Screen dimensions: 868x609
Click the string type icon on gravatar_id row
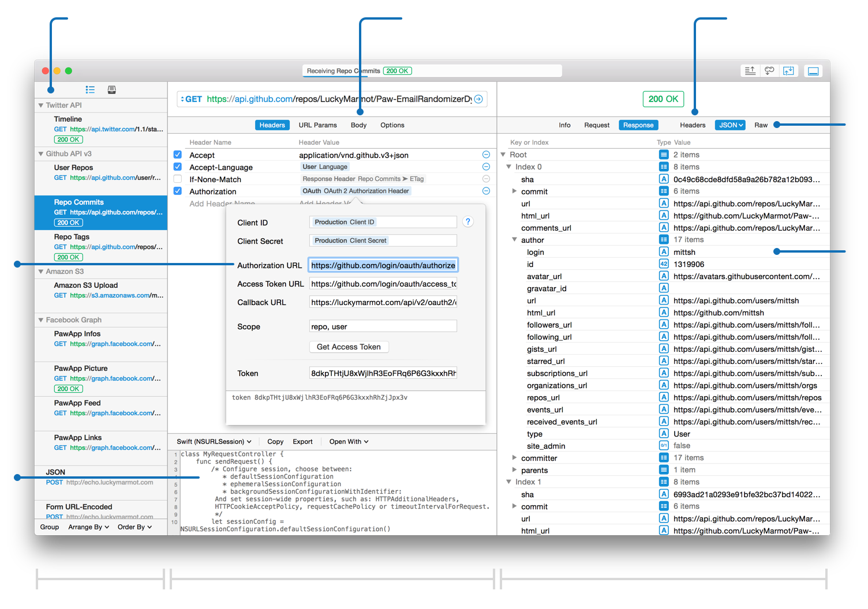point(664,288)
